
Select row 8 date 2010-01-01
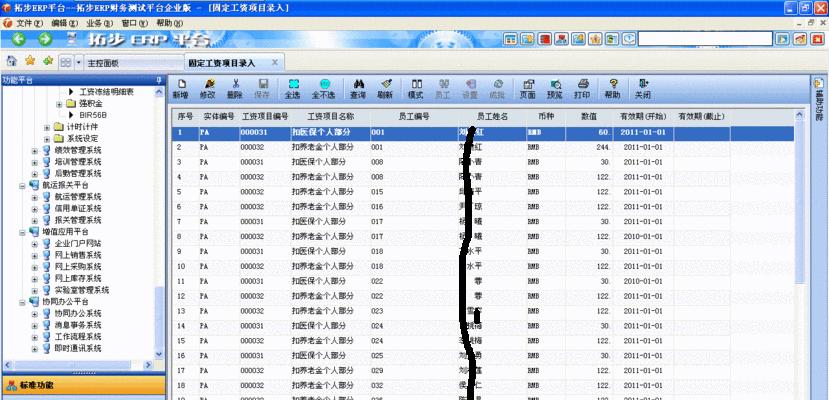click(643, 236)
